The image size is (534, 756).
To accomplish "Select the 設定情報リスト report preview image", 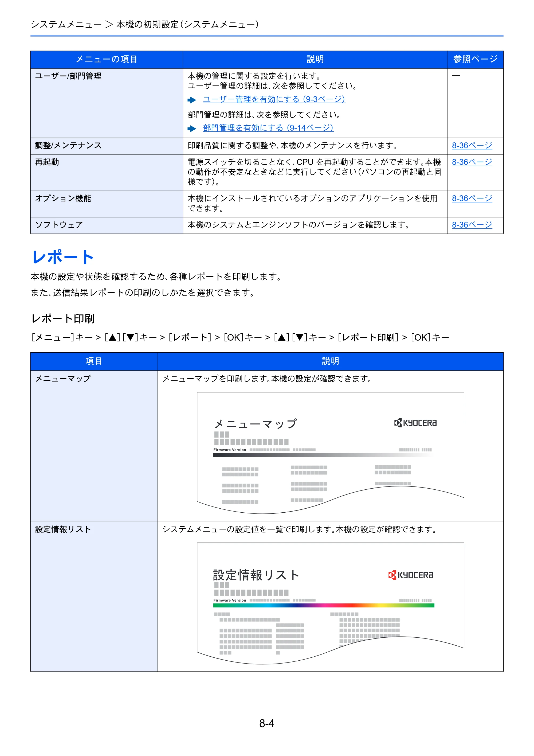I will [330, 603].
